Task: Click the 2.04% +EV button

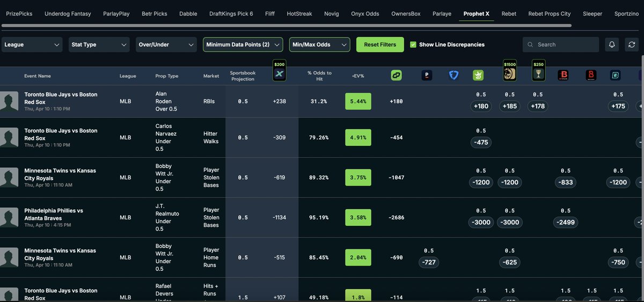Action: (x=357, y=257)
